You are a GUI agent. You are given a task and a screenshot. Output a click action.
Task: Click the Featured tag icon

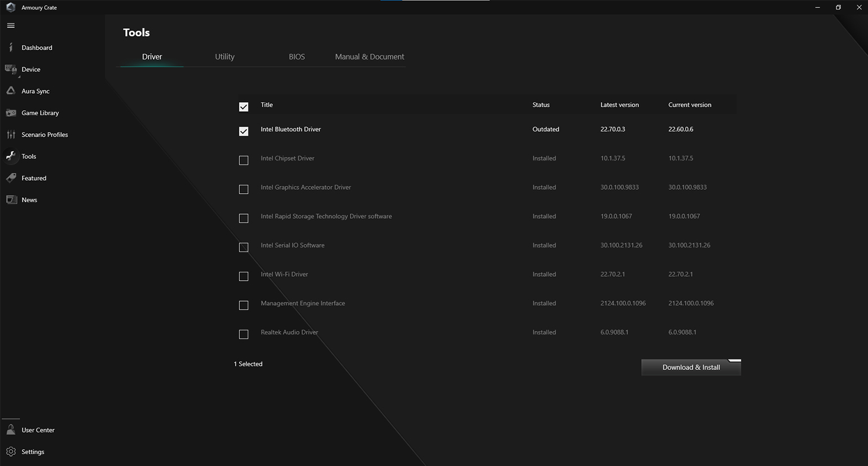[x=11, y=178]
